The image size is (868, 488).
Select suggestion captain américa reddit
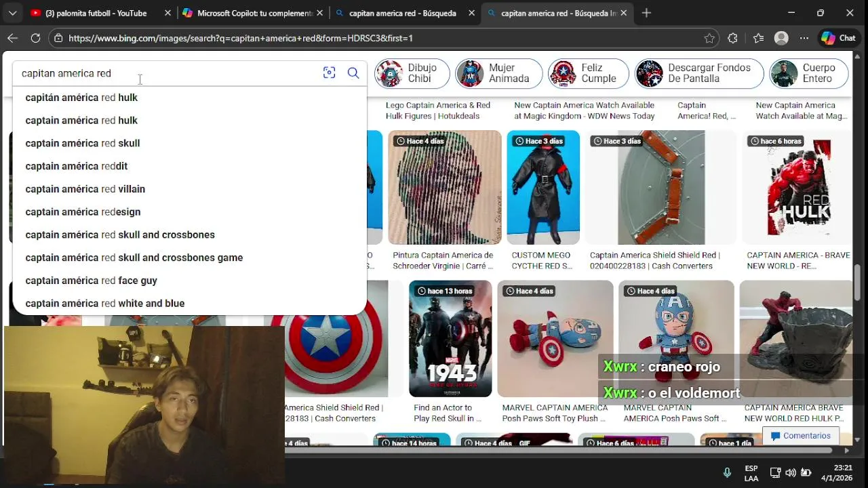coord(190,166)
